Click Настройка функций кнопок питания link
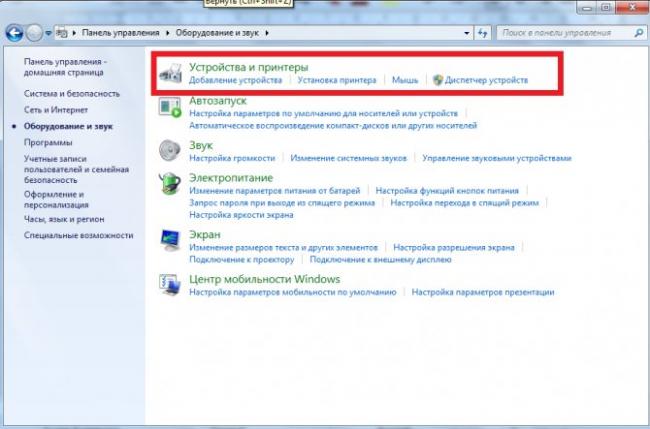 pos(447,191)
